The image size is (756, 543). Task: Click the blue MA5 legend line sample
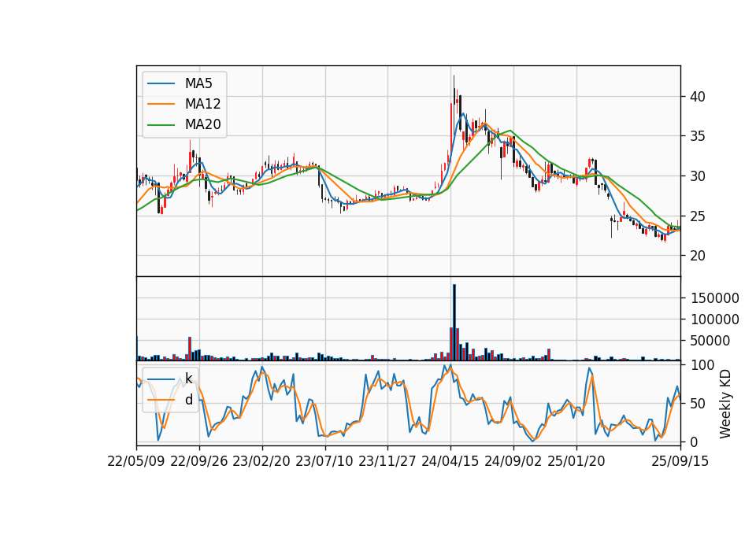pyautogui.click(x=161, y=83)
